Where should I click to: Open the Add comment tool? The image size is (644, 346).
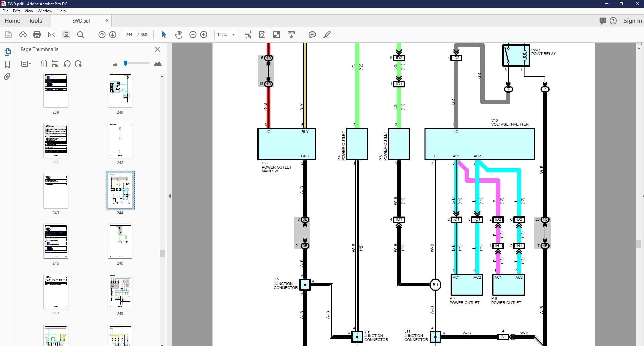coord(312,35)
